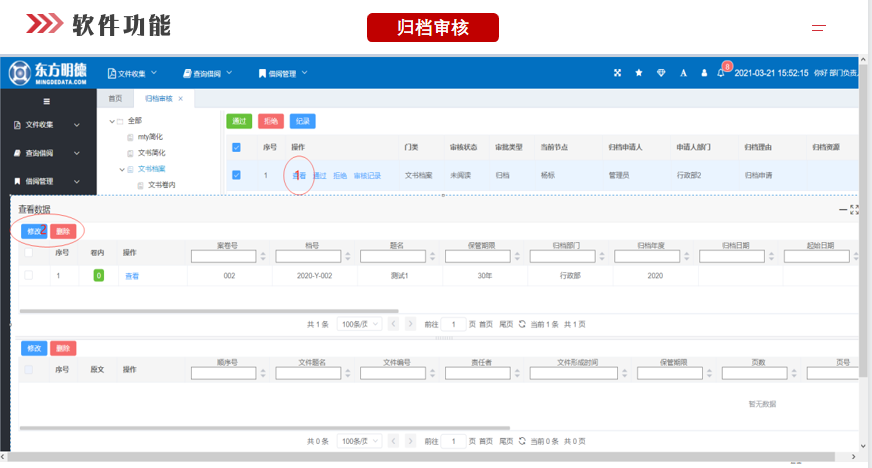The image size is (872, 468).
Task: Maximize the 查看数据 panel
Action: 854,209
